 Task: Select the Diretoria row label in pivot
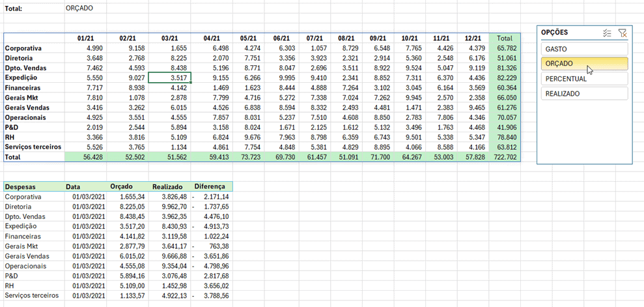[34, 58]
